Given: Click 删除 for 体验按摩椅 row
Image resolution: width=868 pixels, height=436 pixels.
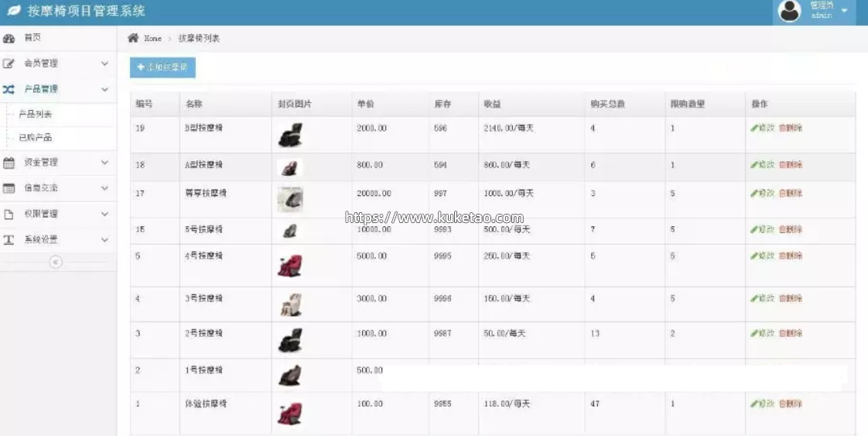Looking at the screenshot, I should coord(791,403).
